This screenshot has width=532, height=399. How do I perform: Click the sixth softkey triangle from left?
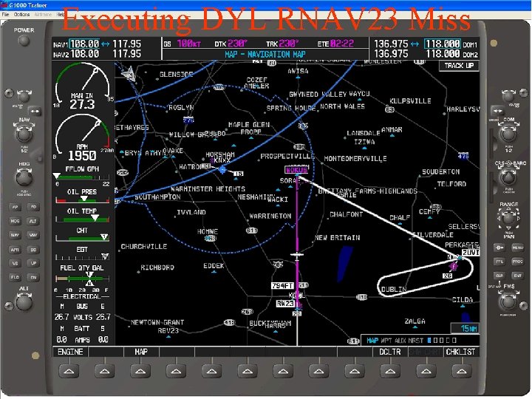tap(248, 371)
